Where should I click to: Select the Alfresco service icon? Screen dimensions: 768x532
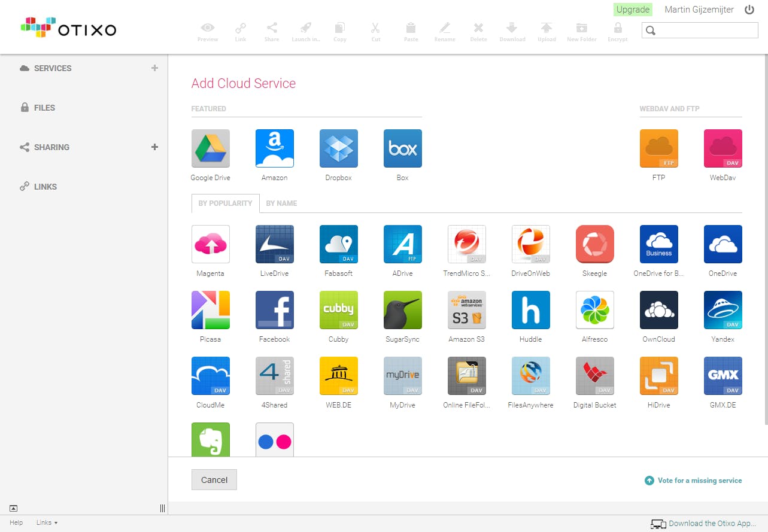pos(594,310)
